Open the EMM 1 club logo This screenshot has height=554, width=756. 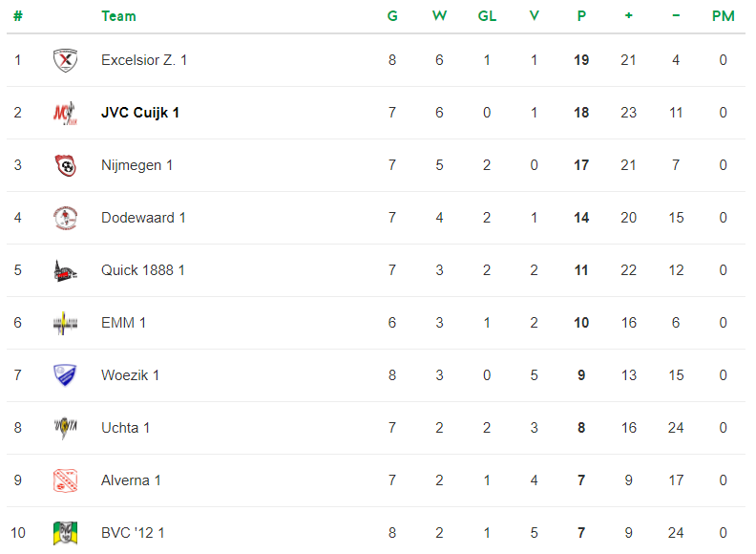[x=65, y=324]
